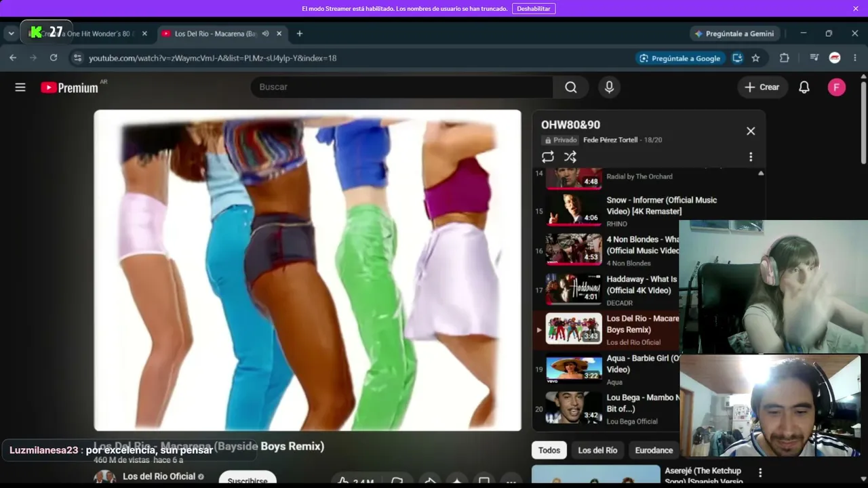
Task: Switch to the One Hit Wonder's 80 tab
Action: [x=88, y=33]
